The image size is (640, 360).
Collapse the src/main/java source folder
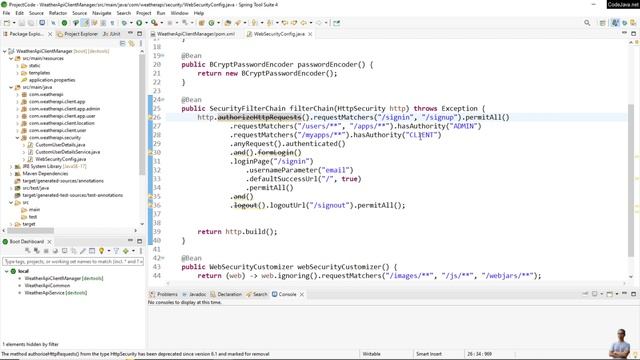click(x=11, y=87)
